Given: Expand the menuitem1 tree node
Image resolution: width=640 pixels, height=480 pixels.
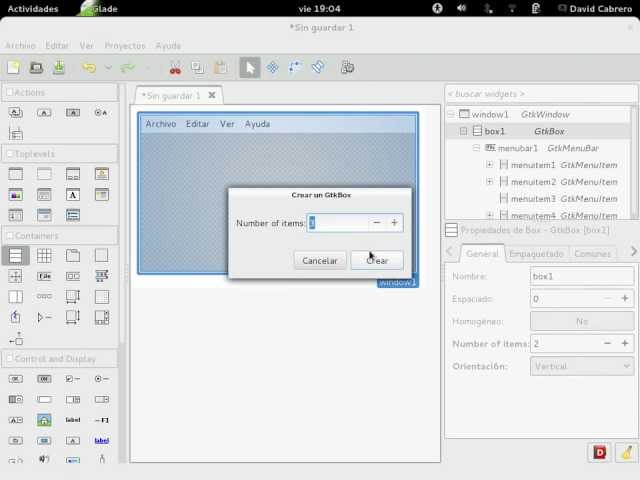Looking at the screenshot, I should [x=489, y=164].
